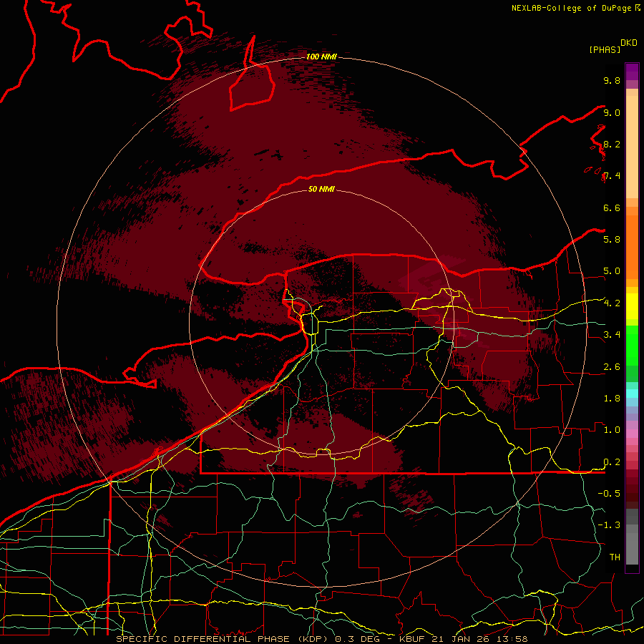Screen dimensions: 644x644
Task: Click the Specific Differential Phase KBUF timestamp caption
Action: tap(321, 639)
